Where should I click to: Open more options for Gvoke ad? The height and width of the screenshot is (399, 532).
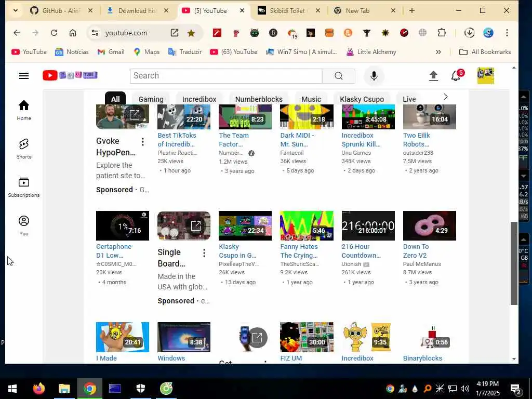click(x=143, y=141)
